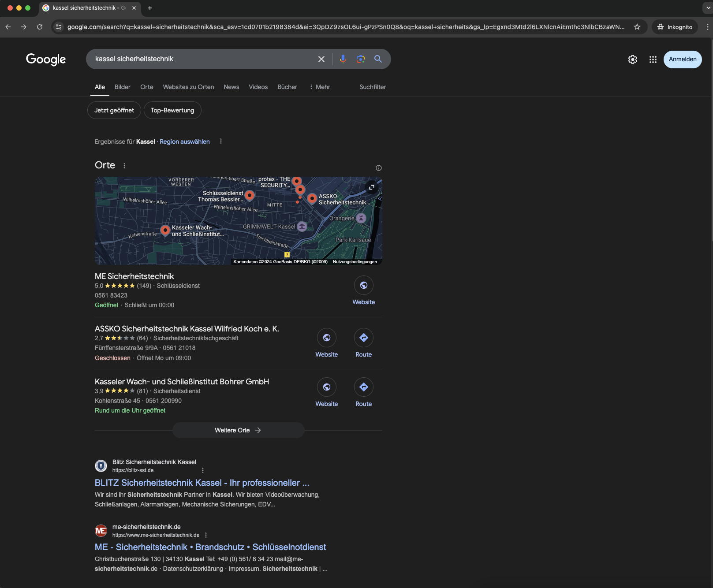
Task: Open options dots for blitz-sst.de result
Action: point(203,470)
